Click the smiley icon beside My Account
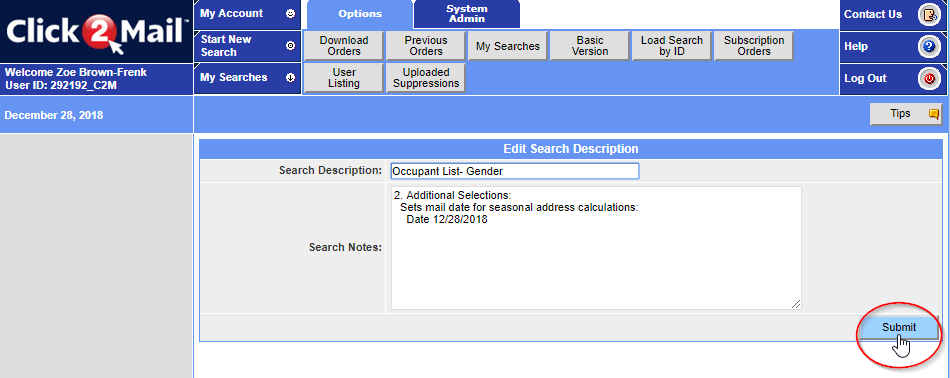This screenshot has height=378, width=950. click(x=291, y=13)
